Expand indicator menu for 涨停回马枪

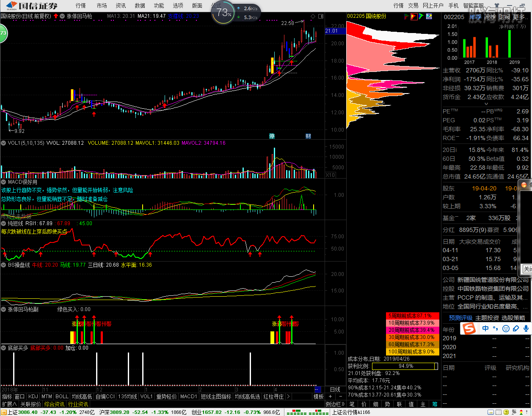62,16
